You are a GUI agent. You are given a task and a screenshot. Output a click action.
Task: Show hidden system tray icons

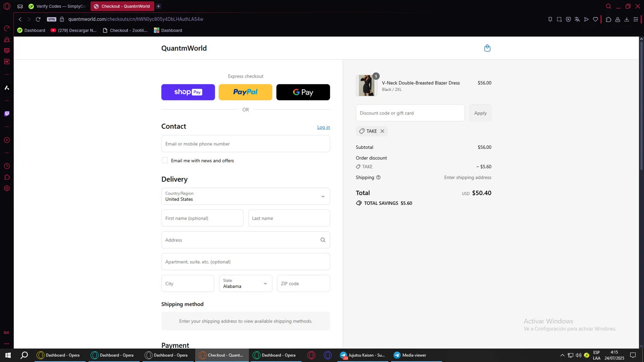[x=562, y=355]
